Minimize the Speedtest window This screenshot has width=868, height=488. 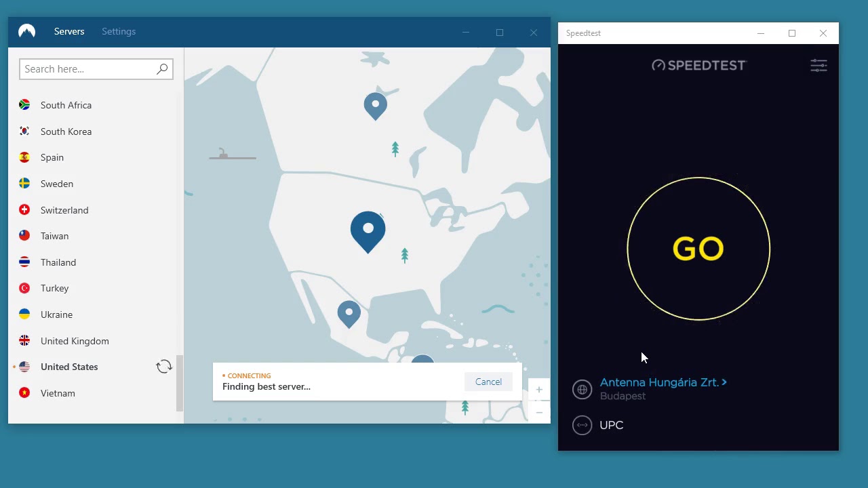pyautogui.click(x=761, y=33)
